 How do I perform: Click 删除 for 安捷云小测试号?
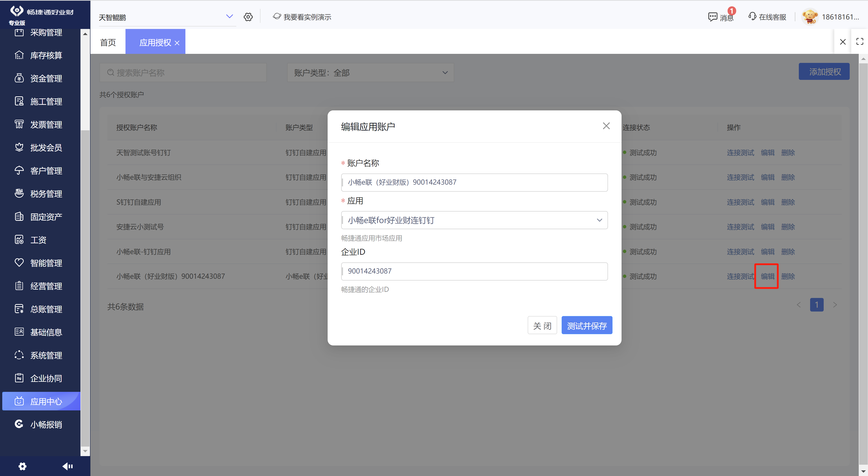pos(788,227)
